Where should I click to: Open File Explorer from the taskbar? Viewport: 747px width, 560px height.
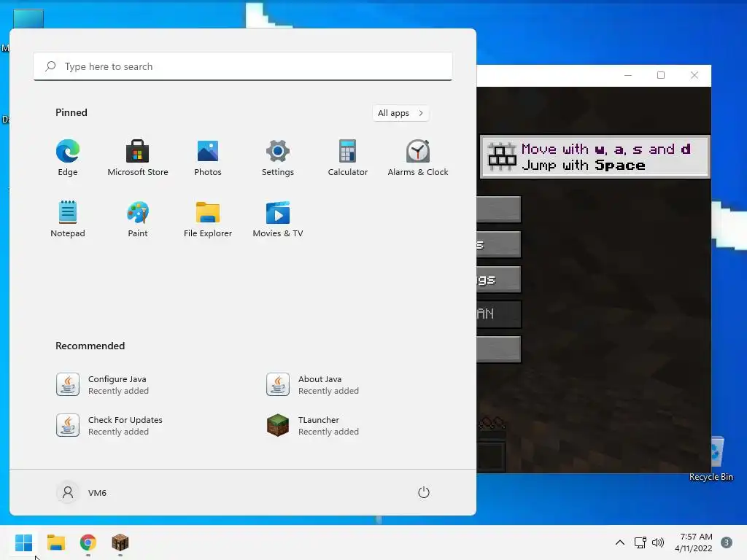pos(56,542)
